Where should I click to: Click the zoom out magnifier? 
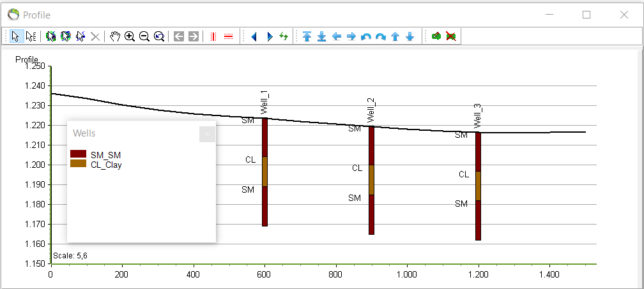click(144, 36)
